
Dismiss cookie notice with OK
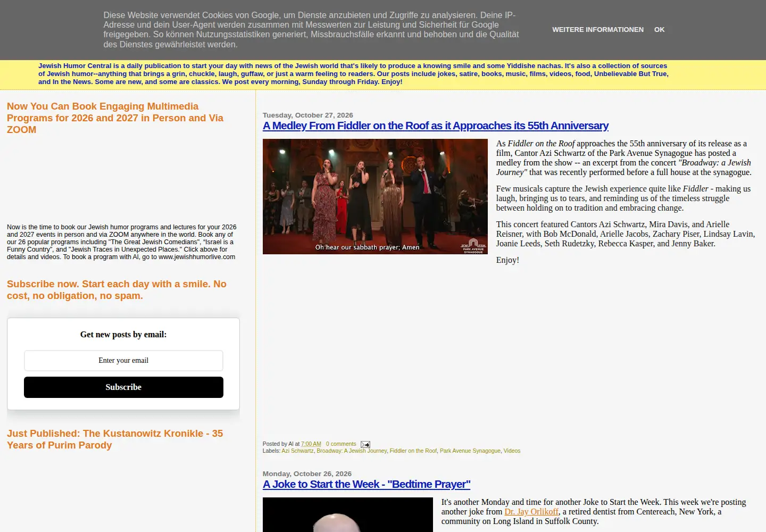[659, 30]
